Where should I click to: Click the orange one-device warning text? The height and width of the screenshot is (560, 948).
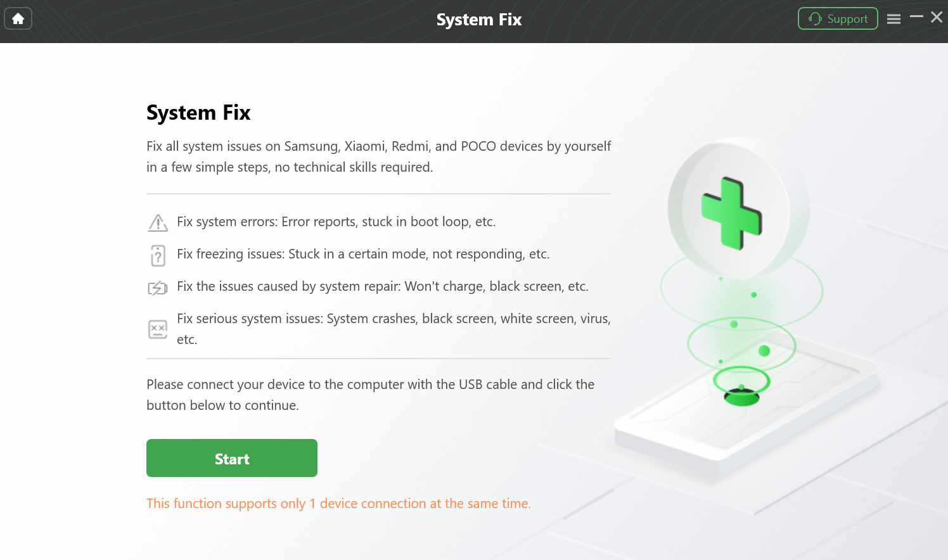coord(338,504)
